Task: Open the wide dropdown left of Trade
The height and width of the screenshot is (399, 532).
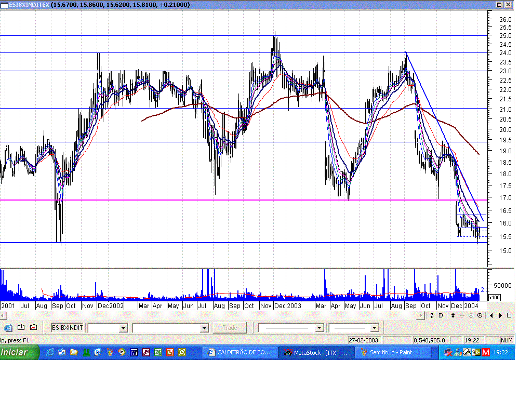Action: click(x=204, y=328)
